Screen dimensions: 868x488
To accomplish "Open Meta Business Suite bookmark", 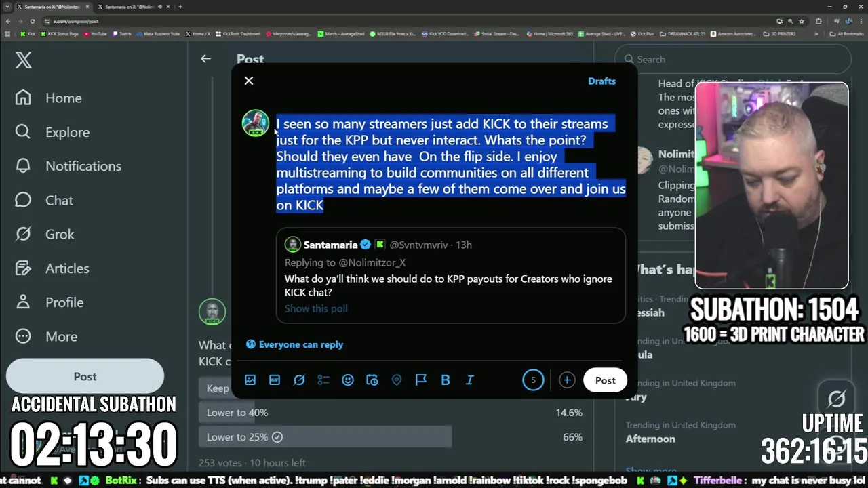I will 158,33.
